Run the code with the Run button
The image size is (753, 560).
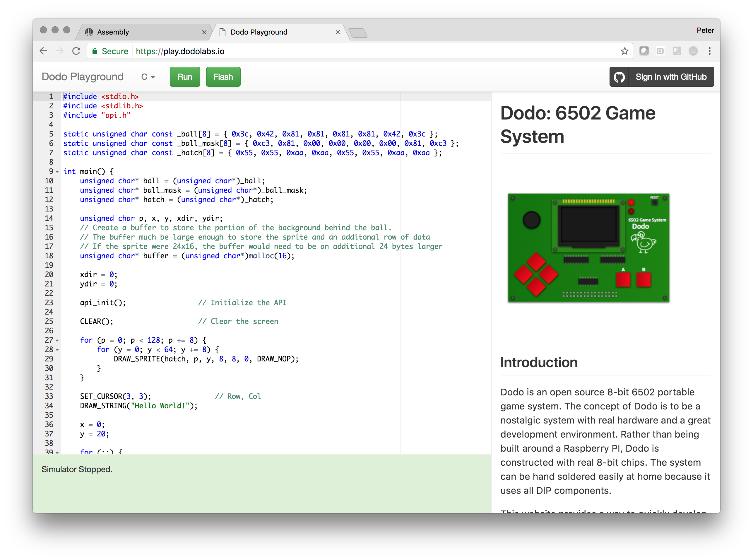(x=185, y=77)
